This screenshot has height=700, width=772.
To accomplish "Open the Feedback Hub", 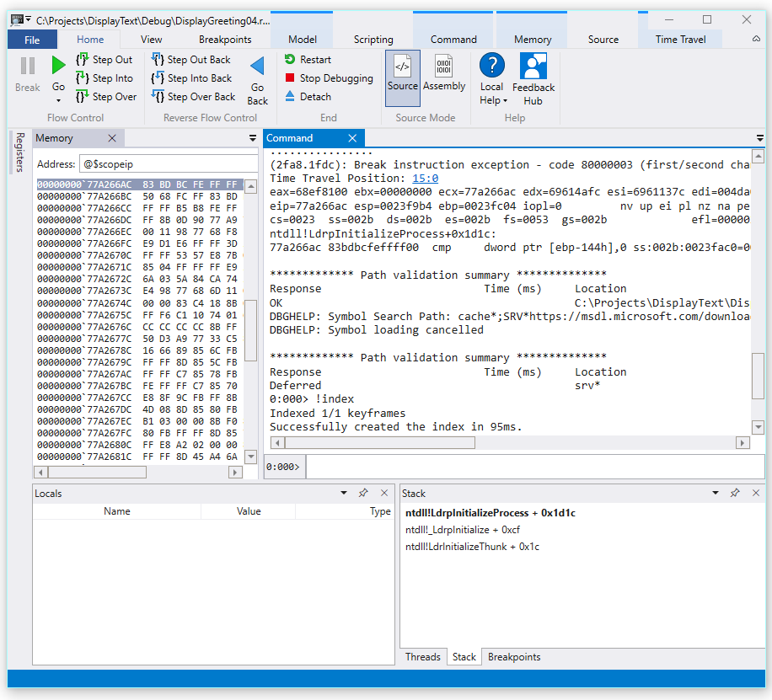I will click(x=533, y=76).
